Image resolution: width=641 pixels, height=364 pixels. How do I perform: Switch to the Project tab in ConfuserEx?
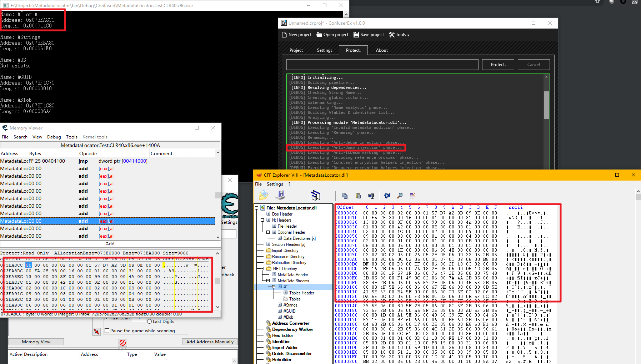click(296, 50)
